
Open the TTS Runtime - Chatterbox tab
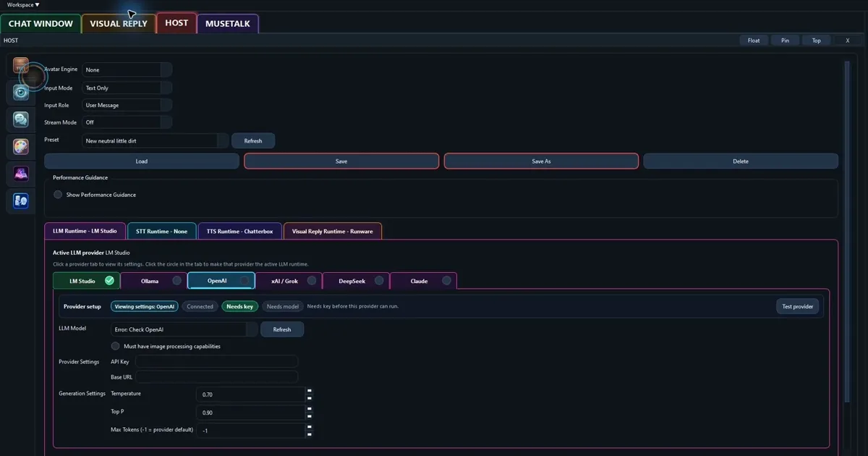(239, 231)
